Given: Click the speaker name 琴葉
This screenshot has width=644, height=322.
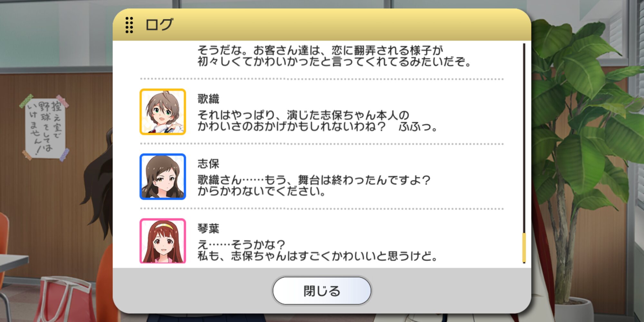Looking at the screenshot, I should click(208, 228).
